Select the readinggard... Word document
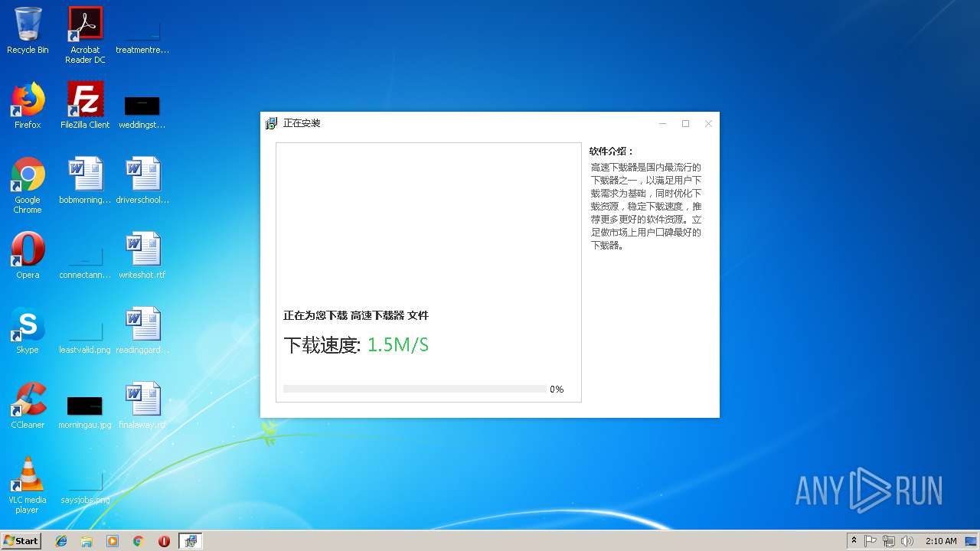 click(142, 331)
